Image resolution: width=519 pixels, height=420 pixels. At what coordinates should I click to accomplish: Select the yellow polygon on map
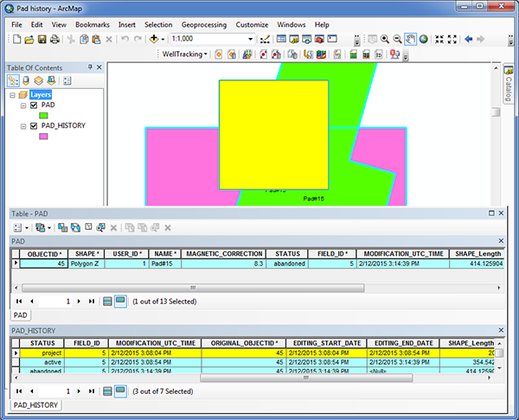pos(273,135)
